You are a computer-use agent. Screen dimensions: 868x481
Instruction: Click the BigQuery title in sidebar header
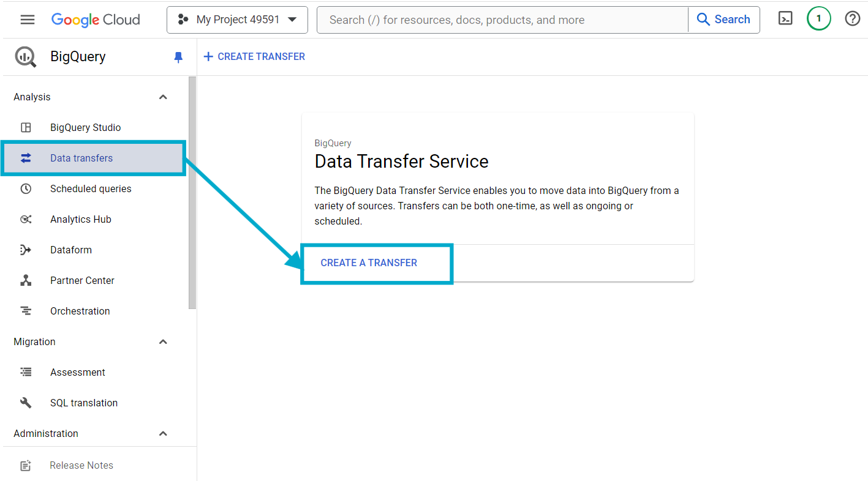click(78, 56)
